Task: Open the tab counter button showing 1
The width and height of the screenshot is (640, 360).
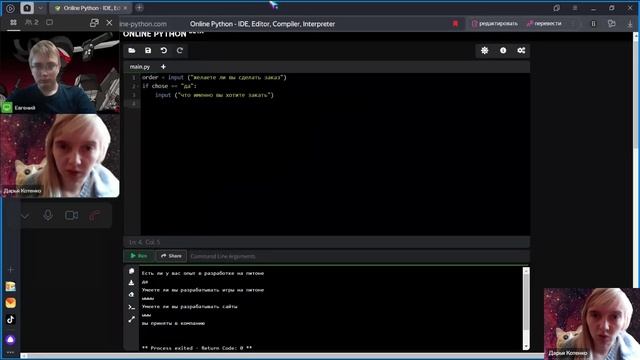Action: point(27,8)
